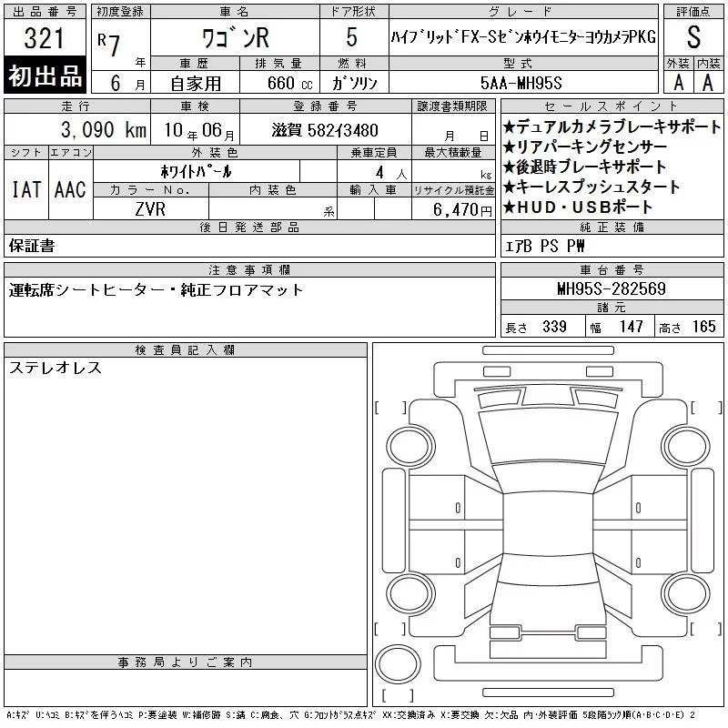Click the exterior grade A under 外装
This screenshot has height=728, width=728.
coord(678,82)
